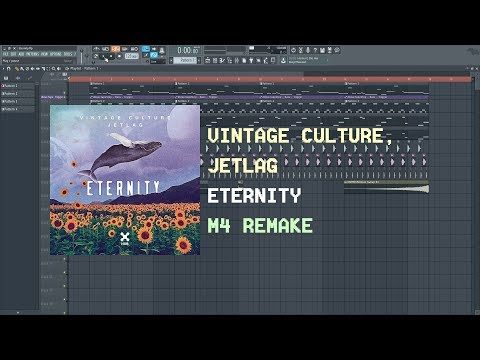Open the VIEW menu

(x=44, y=54)
